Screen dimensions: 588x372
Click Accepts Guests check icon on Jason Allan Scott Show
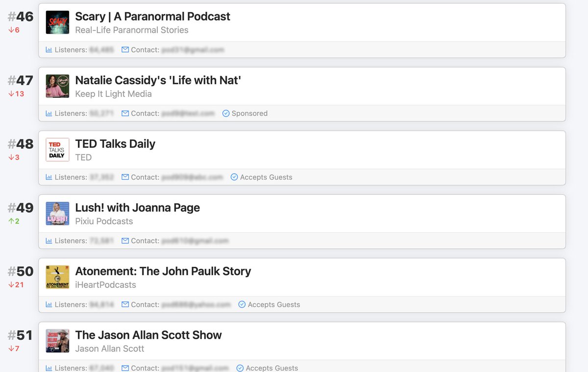tap(240, 368)
